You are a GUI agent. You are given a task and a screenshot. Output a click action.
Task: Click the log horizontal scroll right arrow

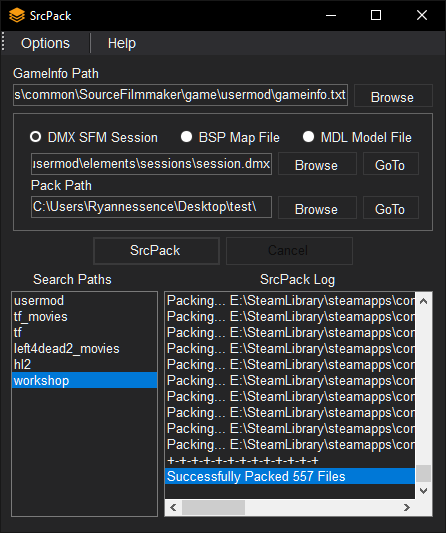coord(407,508)
